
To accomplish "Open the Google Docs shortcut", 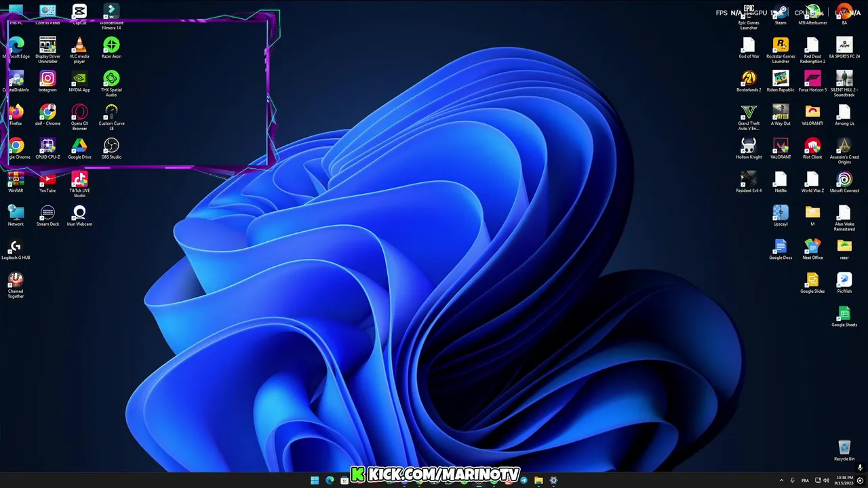I will (781, 249).
